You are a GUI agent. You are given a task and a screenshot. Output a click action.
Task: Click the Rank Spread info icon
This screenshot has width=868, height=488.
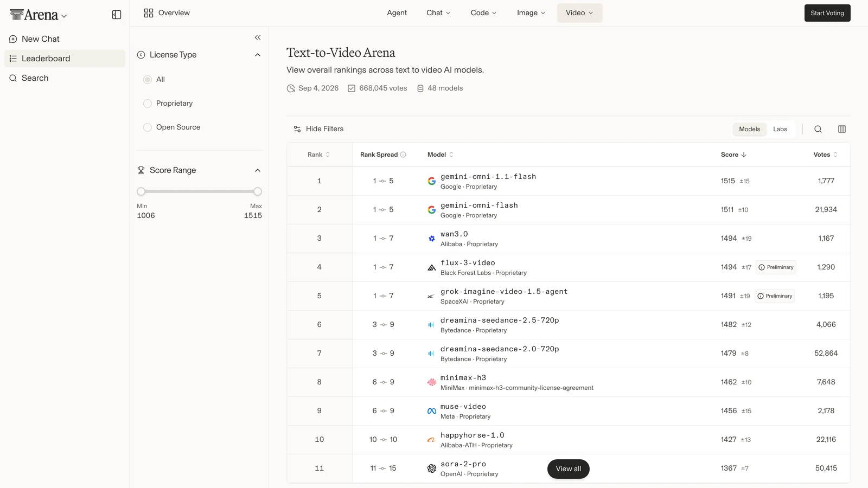(x=403, y=155)
